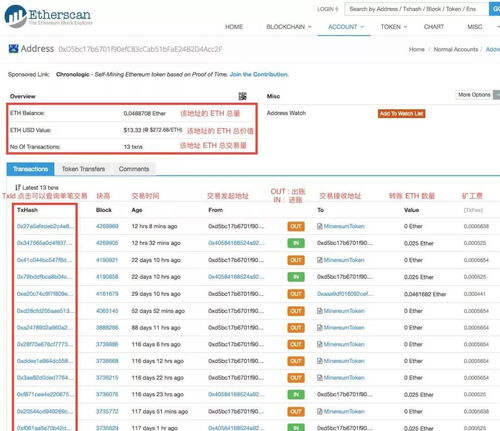This screenshot has width=500, height=431.
Task: Expand the BLOCKCHAIN menu
Action: (289, 27)
